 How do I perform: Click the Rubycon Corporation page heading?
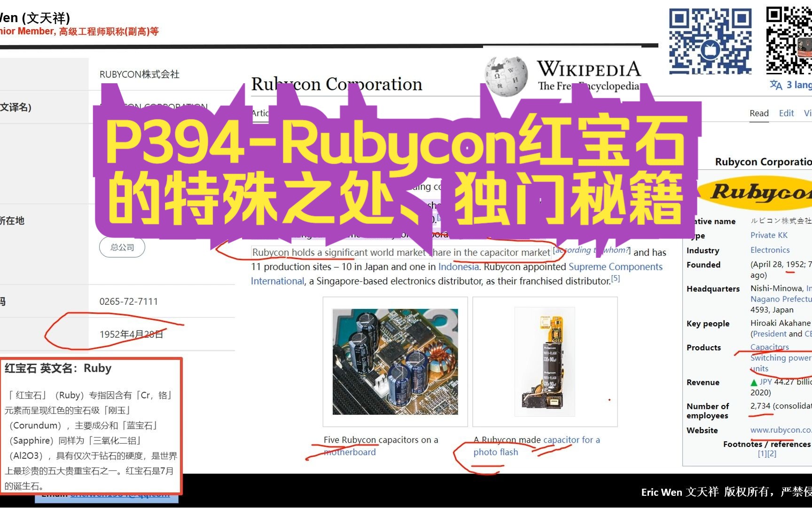[x=336, y=84]
